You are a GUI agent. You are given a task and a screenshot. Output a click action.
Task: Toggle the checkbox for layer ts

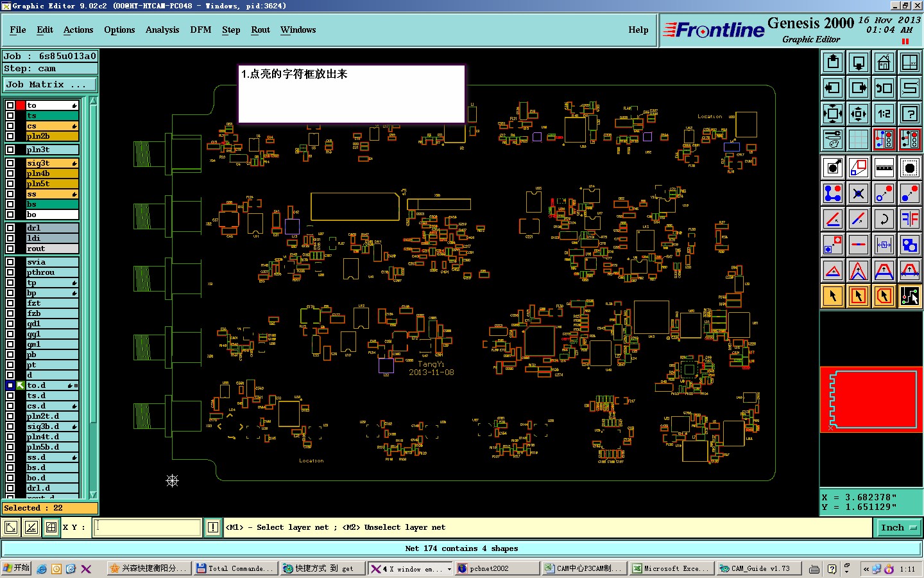pyautogui.click(x=10, y=116)
